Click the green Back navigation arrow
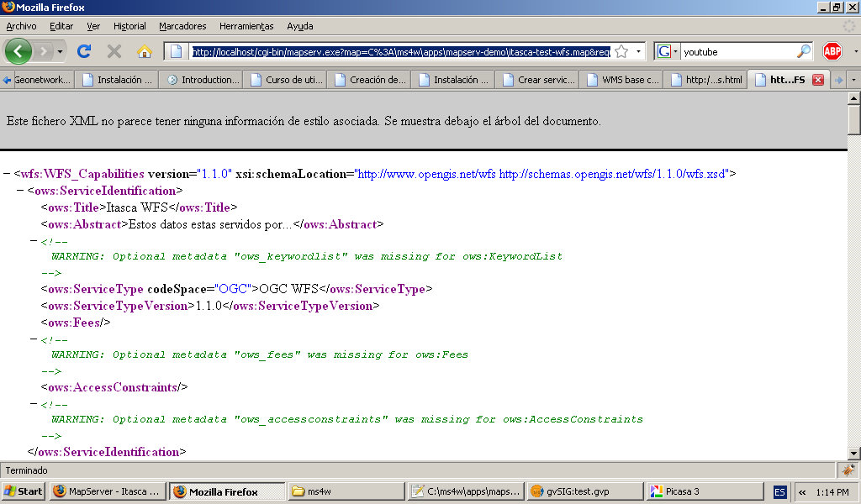 (x=18, y=51)
